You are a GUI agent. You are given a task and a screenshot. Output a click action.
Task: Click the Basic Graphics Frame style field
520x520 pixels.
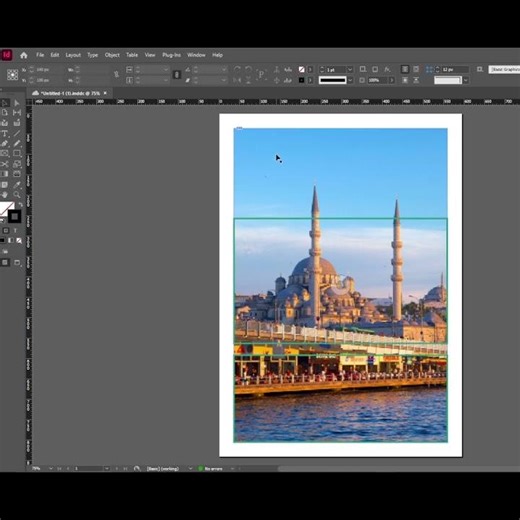pos(504,69)
